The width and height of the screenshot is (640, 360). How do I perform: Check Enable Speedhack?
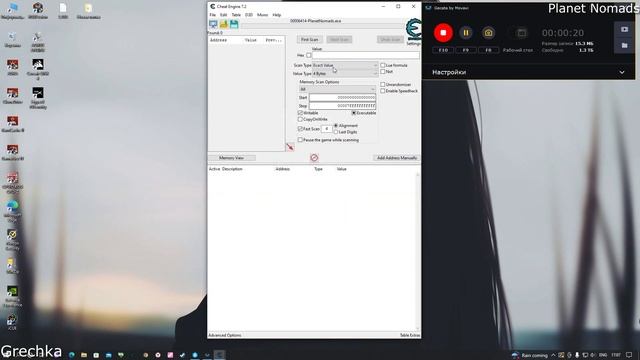[x=382, y=91]
